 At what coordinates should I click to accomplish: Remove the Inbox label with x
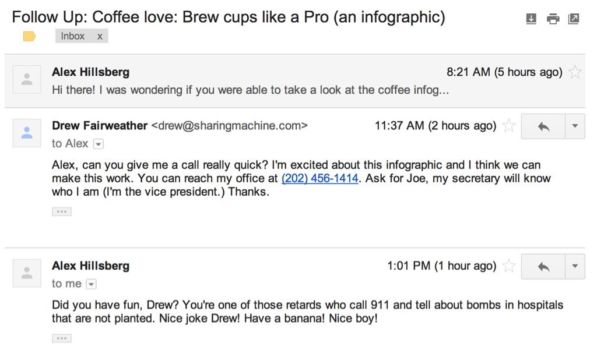[x=100, y=36]
